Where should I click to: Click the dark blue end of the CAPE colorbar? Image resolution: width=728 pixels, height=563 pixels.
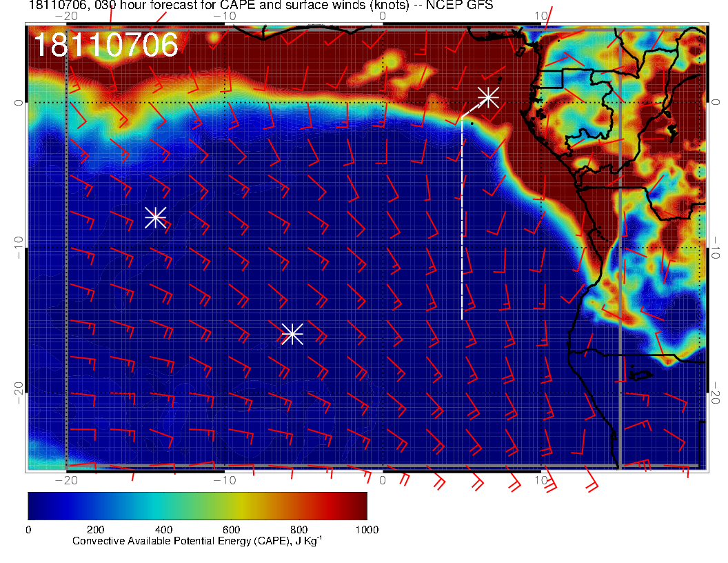coord(38,506)
